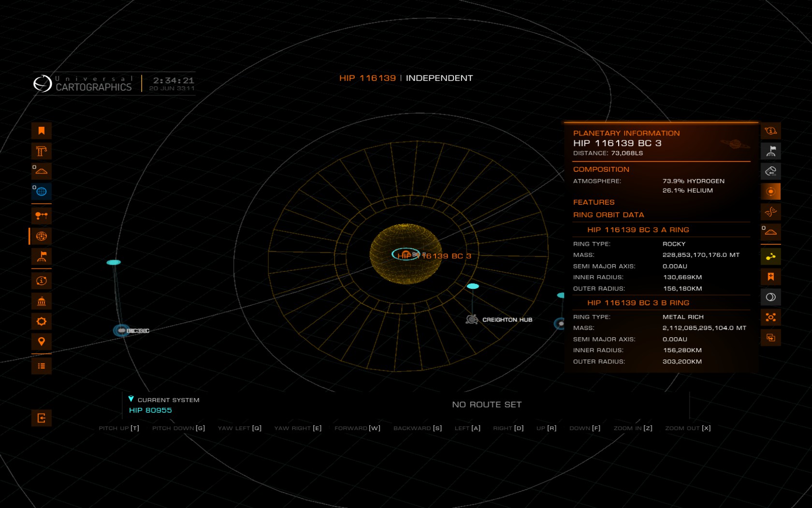Click the ZOOM IN [Z] control hint

[633, 428]
